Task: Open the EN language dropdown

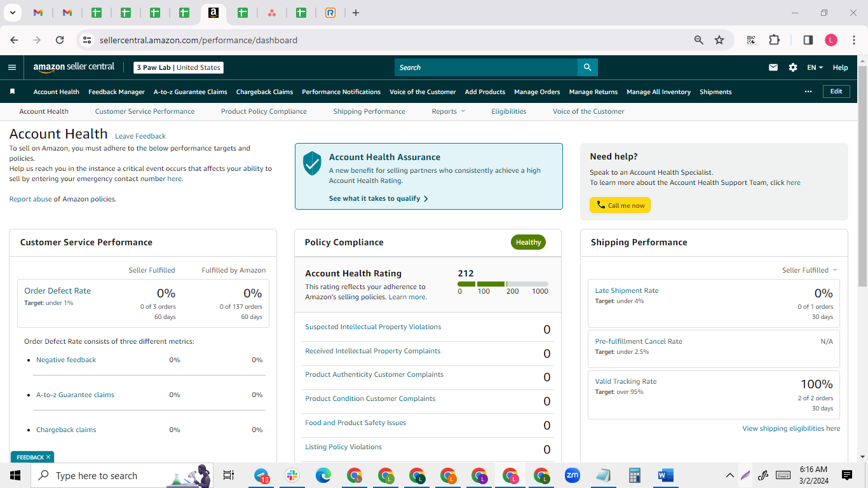Action: [815, 67]
